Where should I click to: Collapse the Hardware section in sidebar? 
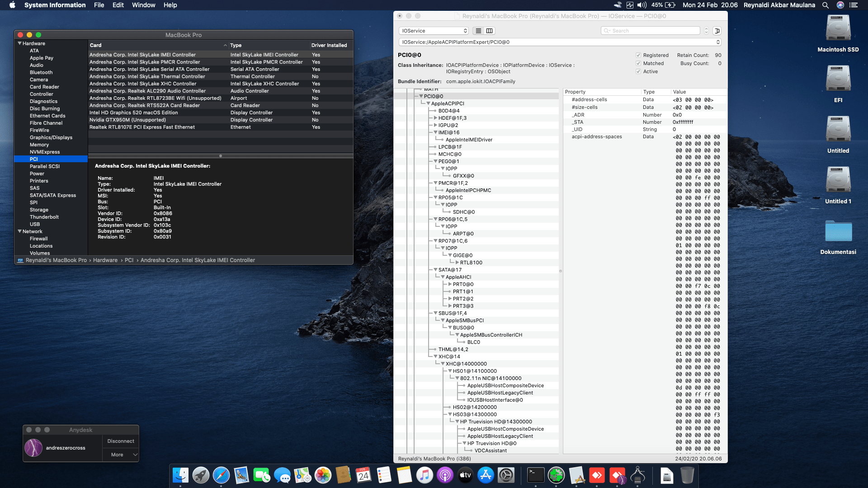20,43
